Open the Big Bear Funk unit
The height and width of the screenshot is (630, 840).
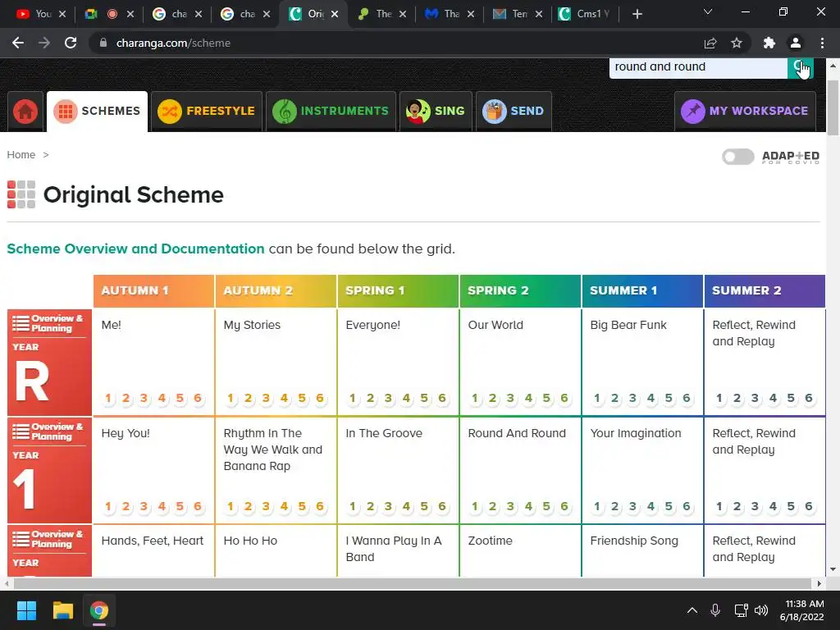tap(628, 325)
